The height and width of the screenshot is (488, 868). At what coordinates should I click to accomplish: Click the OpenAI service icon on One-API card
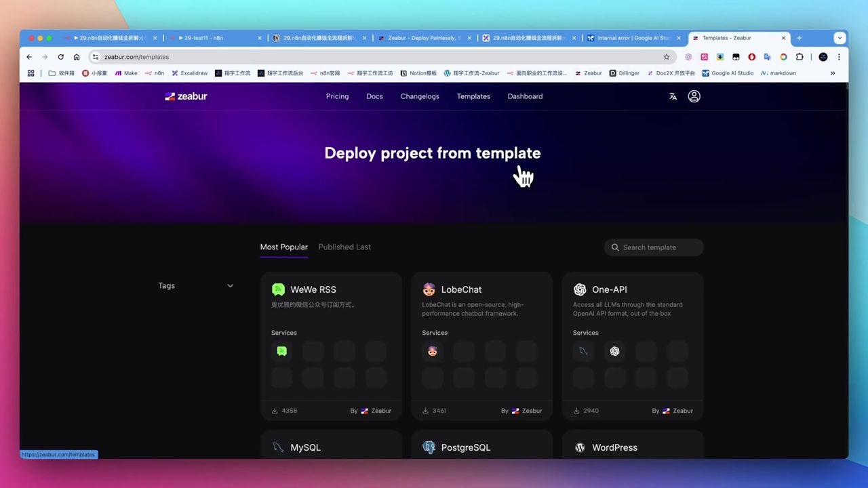(614, 351)
